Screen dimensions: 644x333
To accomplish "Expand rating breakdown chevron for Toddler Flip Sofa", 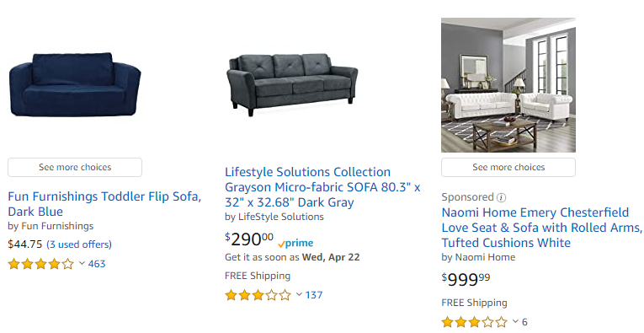I will [82, 263].
